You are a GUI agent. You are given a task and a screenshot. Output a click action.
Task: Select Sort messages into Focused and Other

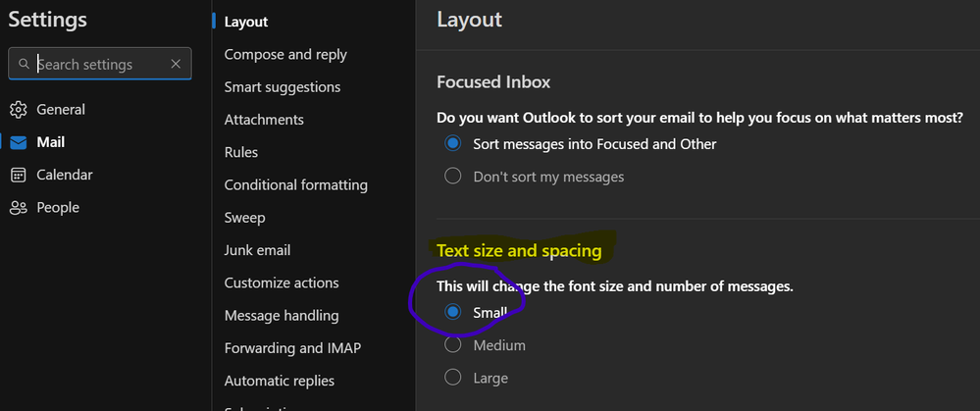tap(453, 144)
